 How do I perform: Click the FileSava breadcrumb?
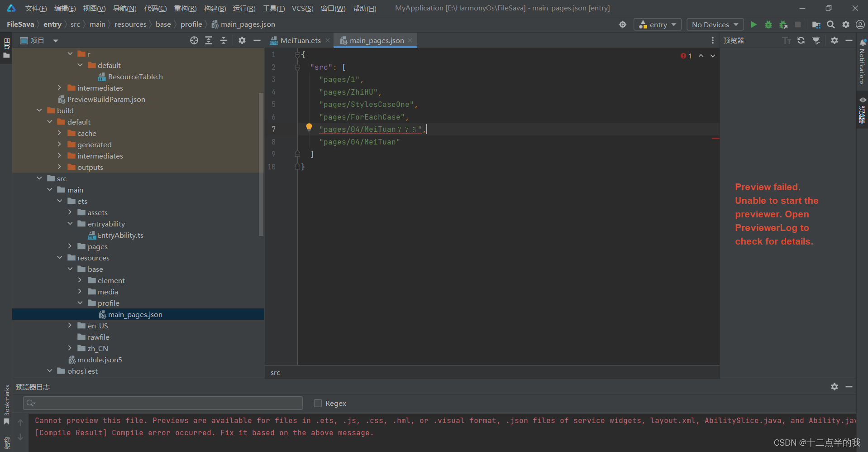point(20,24)
